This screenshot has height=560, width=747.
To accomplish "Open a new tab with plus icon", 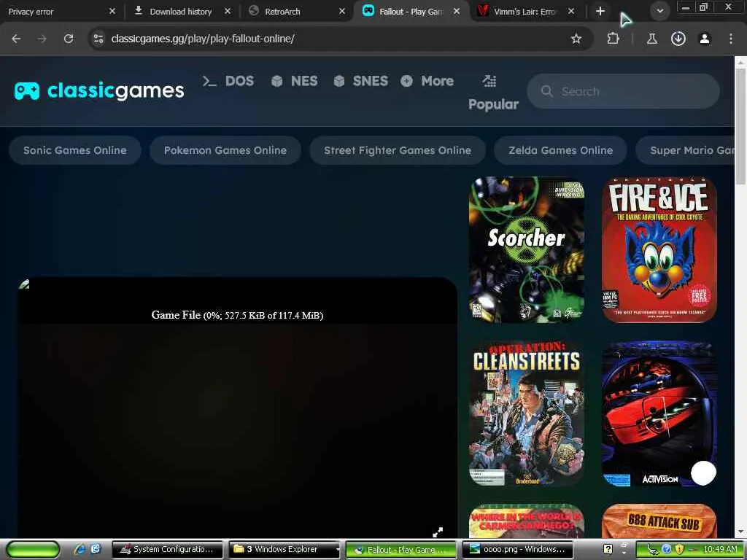I will tap(600, 11).
